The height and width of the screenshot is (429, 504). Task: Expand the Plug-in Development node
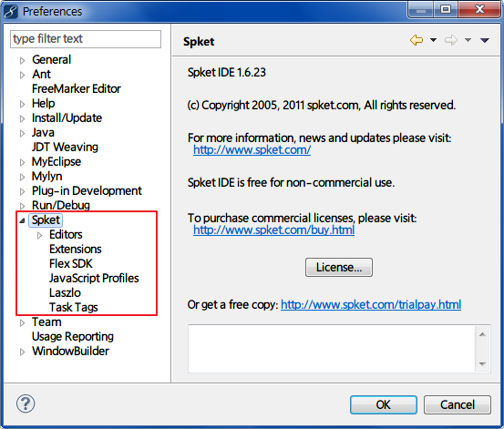pos(22,192)
